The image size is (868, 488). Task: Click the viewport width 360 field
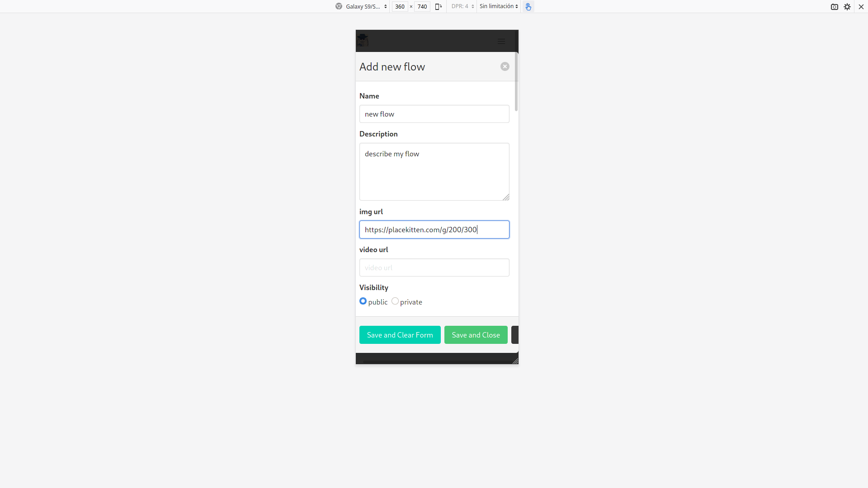400,6
